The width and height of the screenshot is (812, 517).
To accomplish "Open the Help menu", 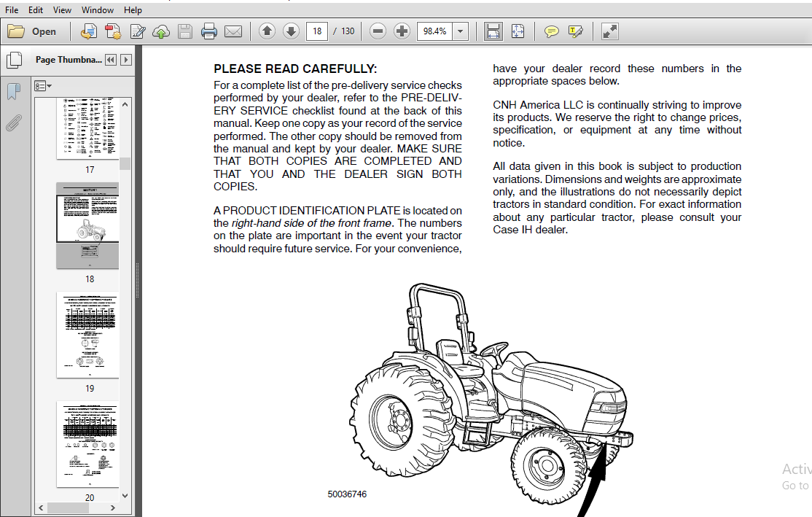I will coord(133,9).
